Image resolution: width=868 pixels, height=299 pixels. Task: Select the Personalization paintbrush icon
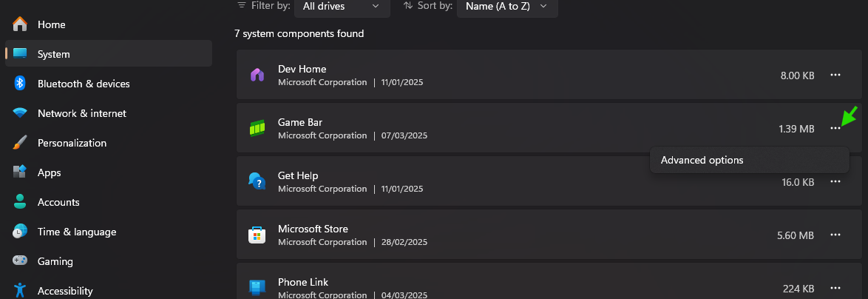20,143
